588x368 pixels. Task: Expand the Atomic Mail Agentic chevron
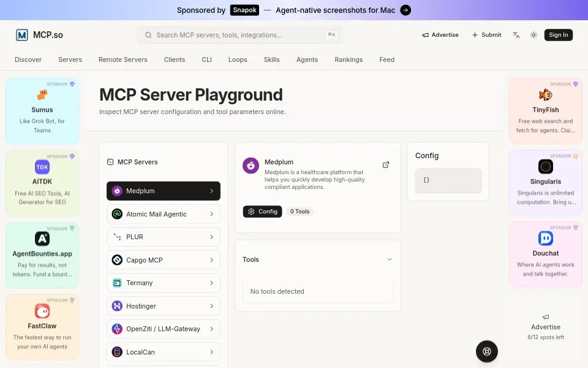(x=211, y=214)
